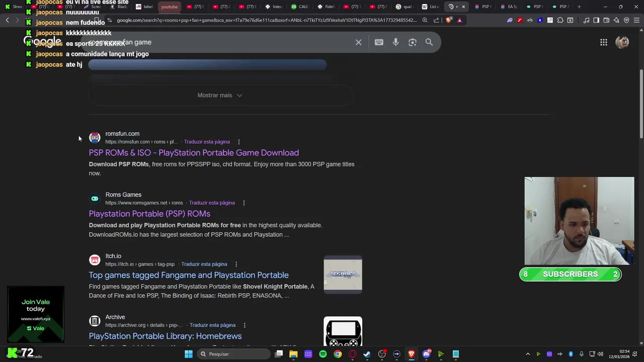
Task: Translate Archive result via Traduzir link
Action: [212, 325]
